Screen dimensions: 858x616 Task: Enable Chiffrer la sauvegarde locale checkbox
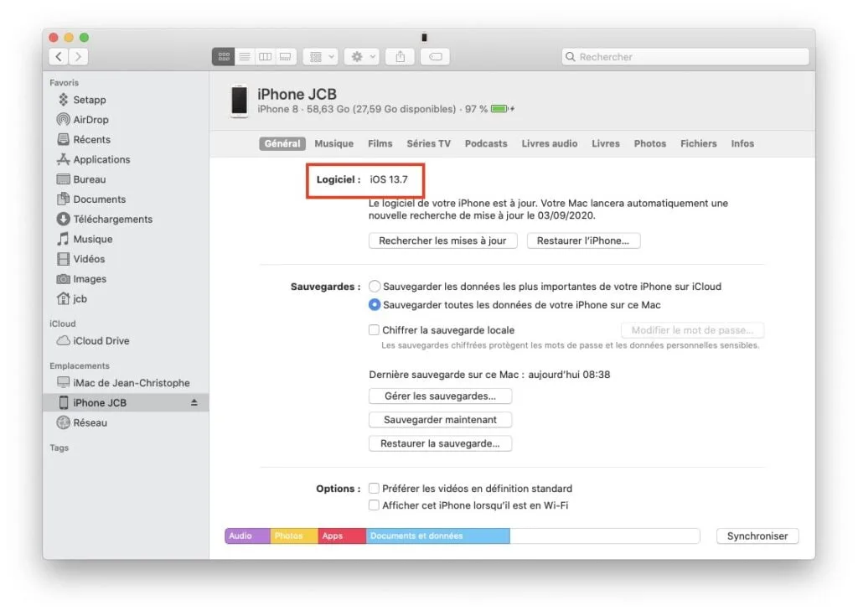[375, 330]
